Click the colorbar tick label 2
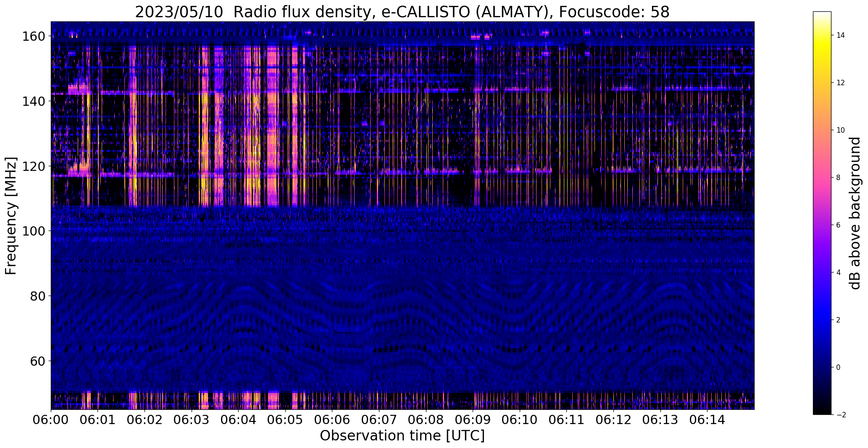The width and height of the screenshot is (868, 448). (839, 320)
